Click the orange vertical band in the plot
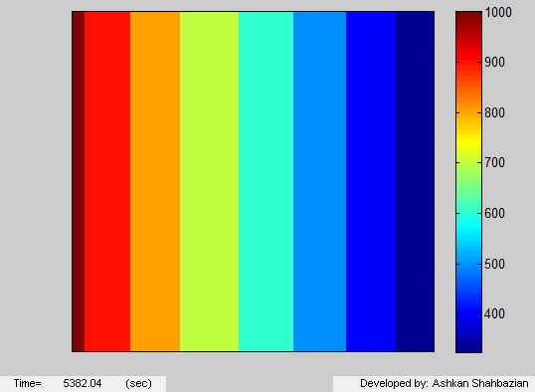535x392 pixels. point(155,181)
